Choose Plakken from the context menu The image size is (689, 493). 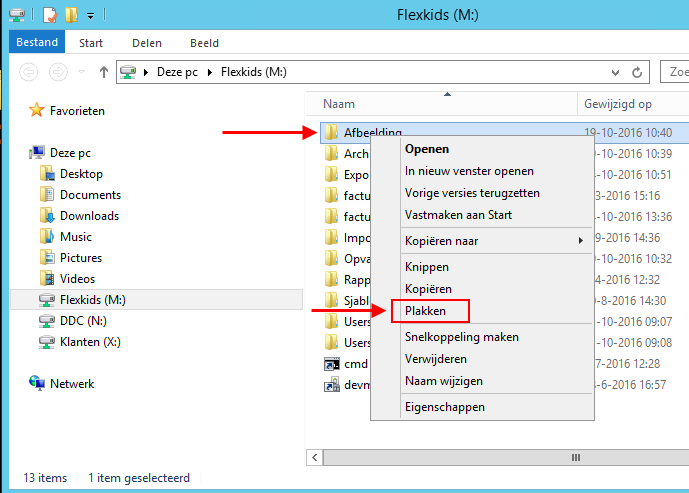[x=425, y=312]
